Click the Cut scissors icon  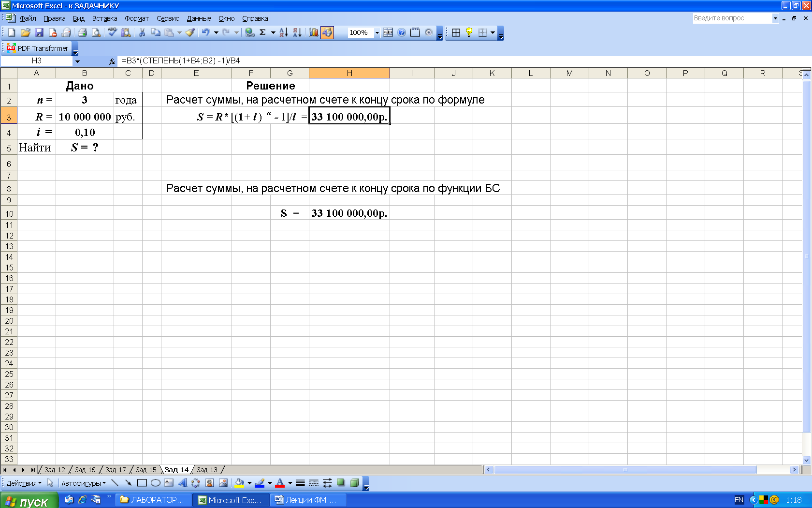142,32
